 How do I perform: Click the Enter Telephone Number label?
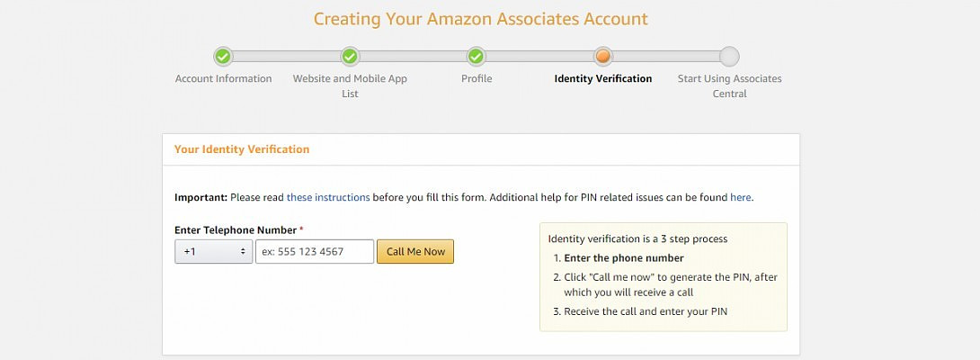236,230
